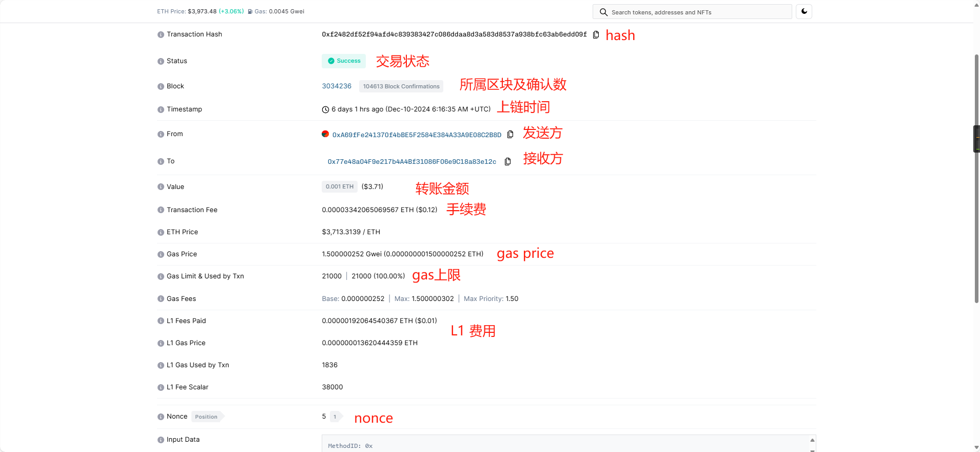Viewport: 980px width, 452px height.
Task: Click info icon beside Transaction Hash
Action: point(161,34)
